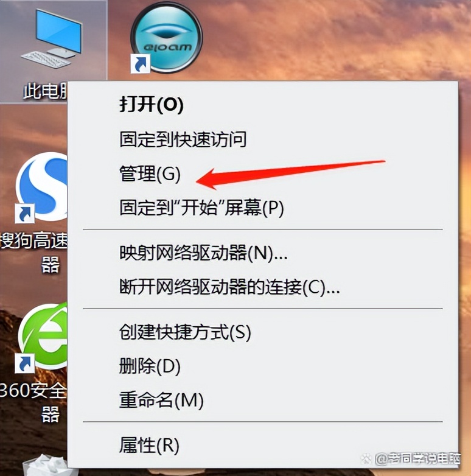
Task: Select the 搜狗高速浏览器 blue S icon
Action: (41, 187)
